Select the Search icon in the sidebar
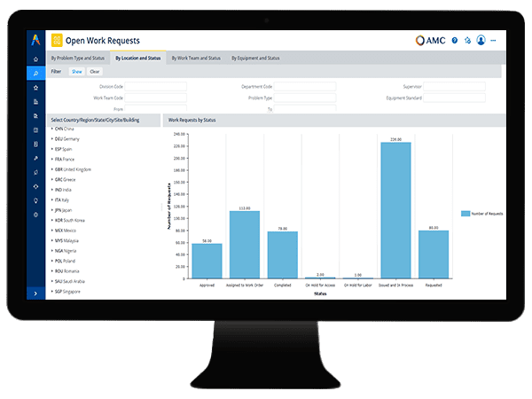The width and height of the screenshot is (532, 399). [x=35, y=74]
